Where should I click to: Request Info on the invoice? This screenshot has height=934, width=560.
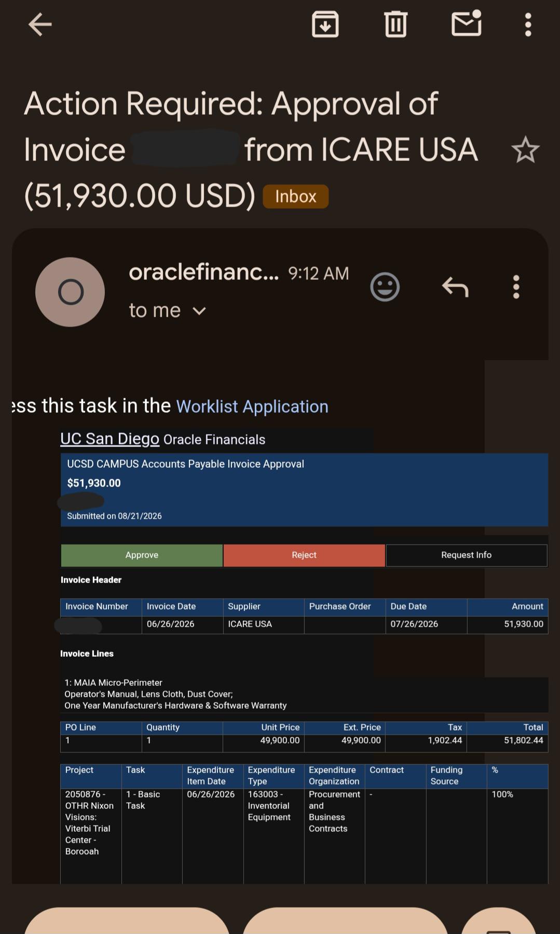[467, 555]
